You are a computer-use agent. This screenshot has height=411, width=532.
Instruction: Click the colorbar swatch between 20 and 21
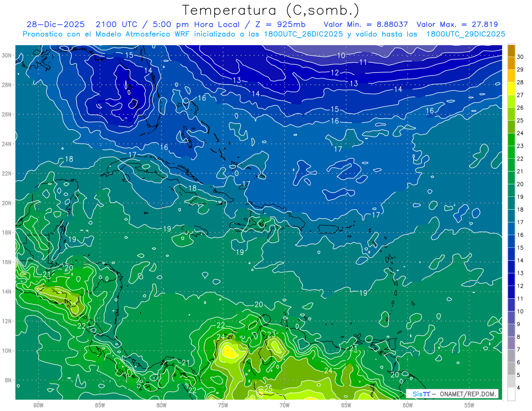point(511,178)
